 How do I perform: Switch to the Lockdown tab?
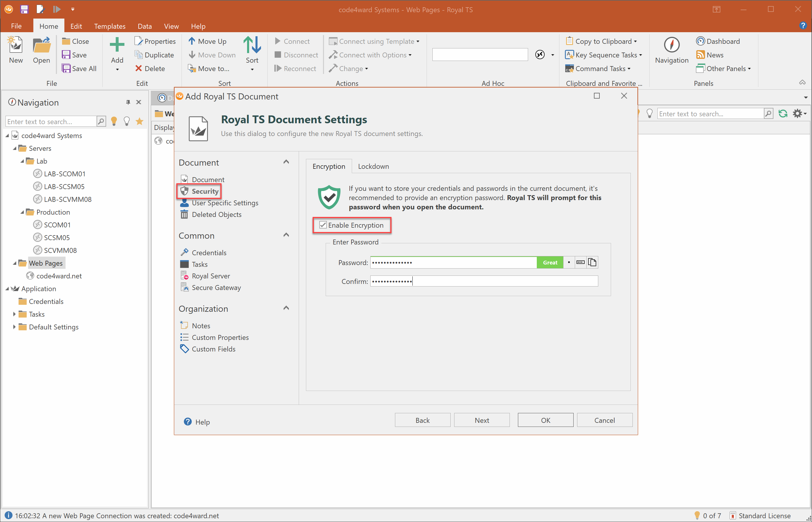[x=373, y=166]
